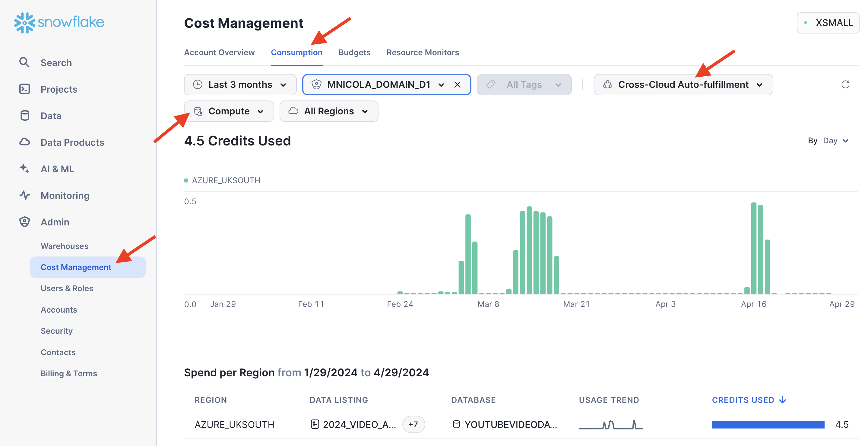Clear the MNICOLA_DOMAIN_D1 account filter
868x446 pixels.
point(457,84)
